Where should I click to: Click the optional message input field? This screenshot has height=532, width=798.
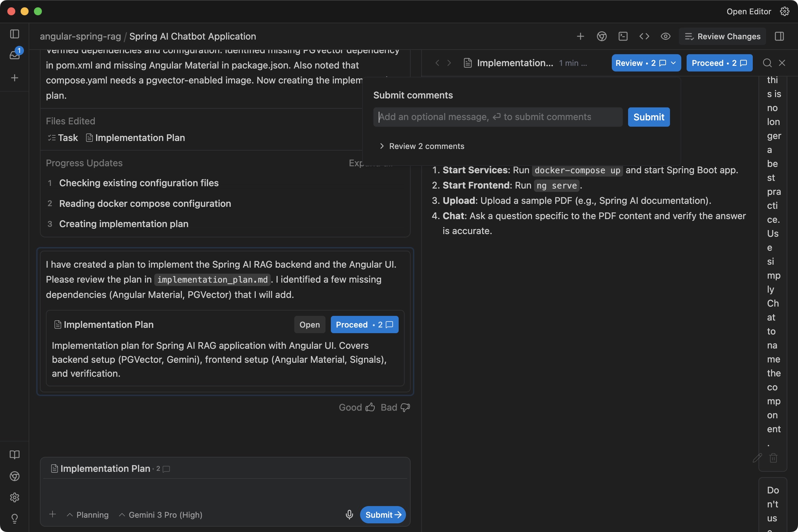click(x=497, y=117)
